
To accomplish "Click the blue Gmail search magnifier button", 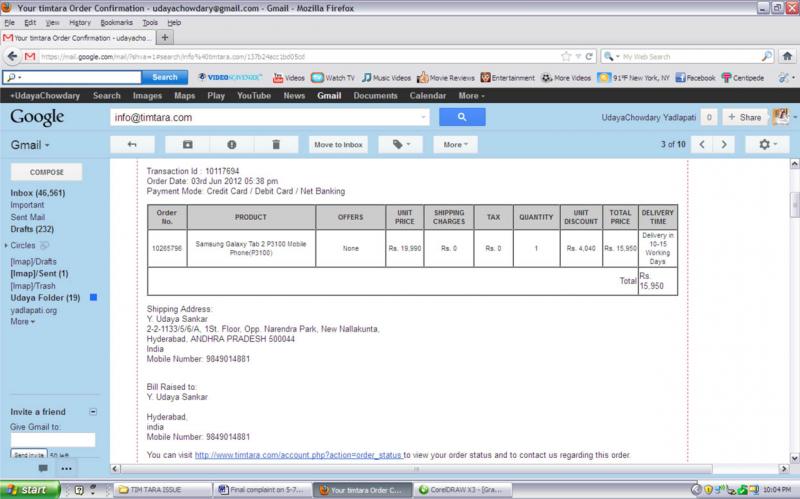I will coord(462,117).
